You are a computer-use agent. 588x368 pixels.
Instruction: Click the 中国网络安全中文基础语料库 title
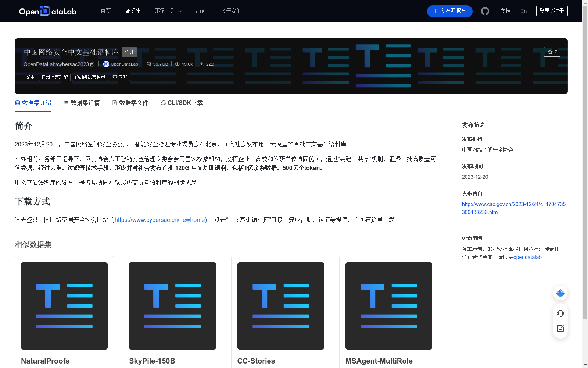71,52
